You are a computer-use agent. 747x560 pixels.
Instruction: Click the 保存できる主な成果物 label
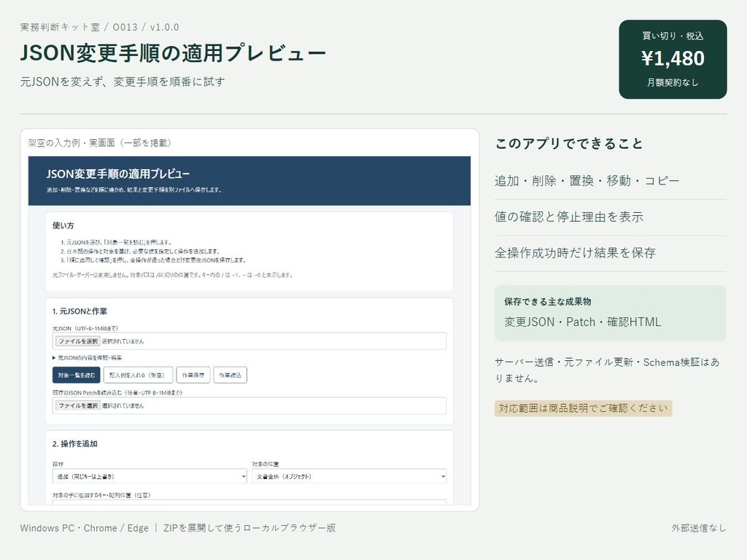pyautogui.click(x=548, y=301)
